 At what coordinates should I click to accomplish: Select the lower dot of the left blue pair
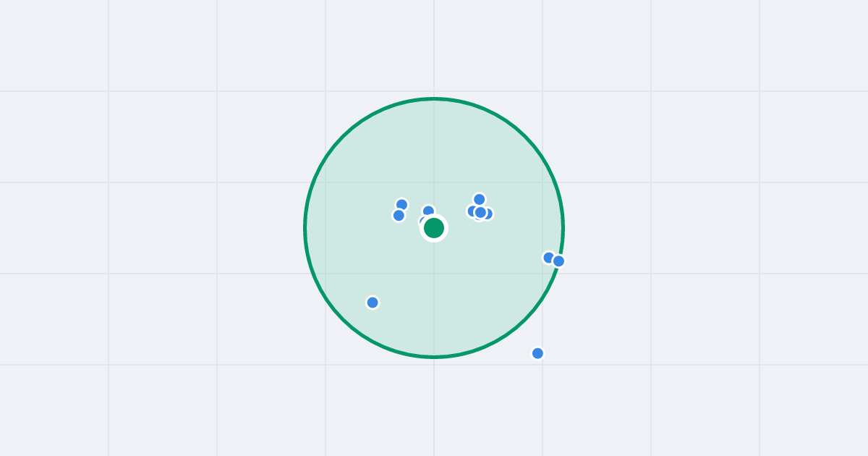pyautogui.click(x=399, y=216)
